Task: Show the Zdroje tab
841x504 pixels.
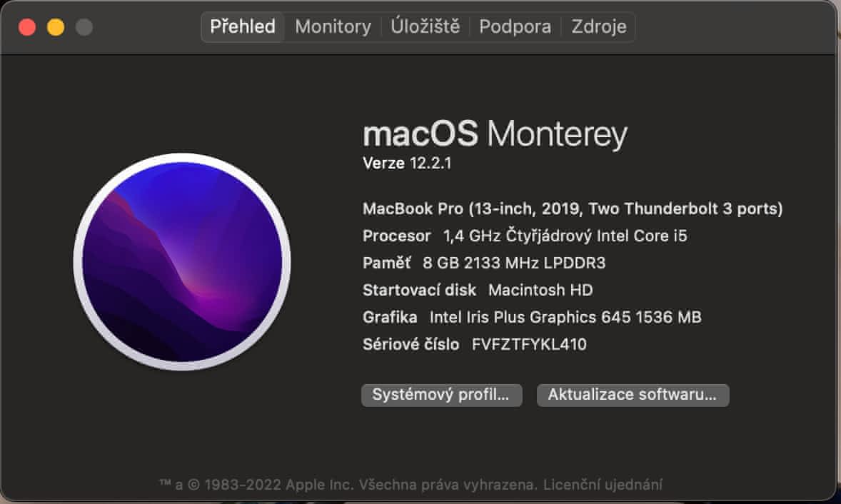Action: (598, 27)
